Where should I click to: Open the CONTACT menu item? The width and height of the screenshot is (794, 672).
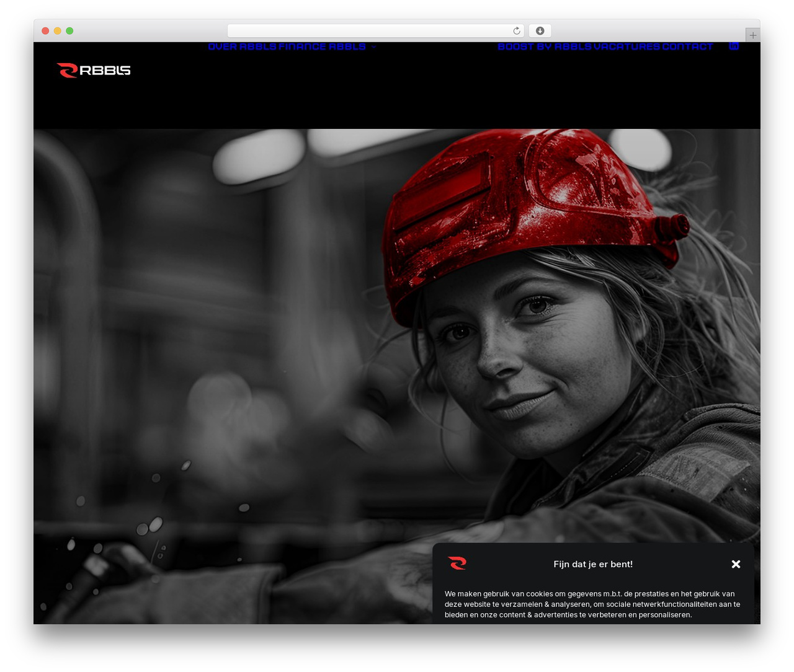pos(687,46)
